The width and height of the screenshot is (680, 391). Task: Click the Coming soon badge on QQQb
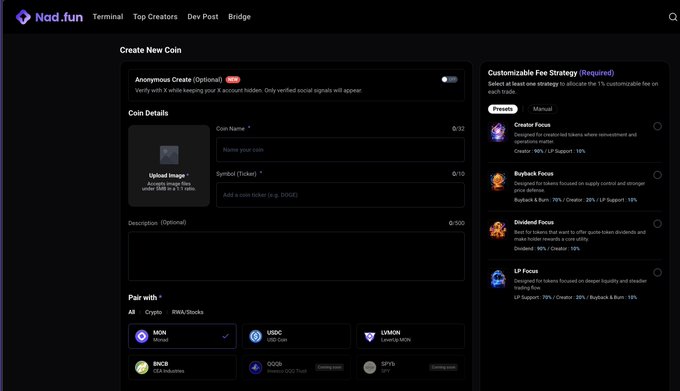[x=330, y=367]
